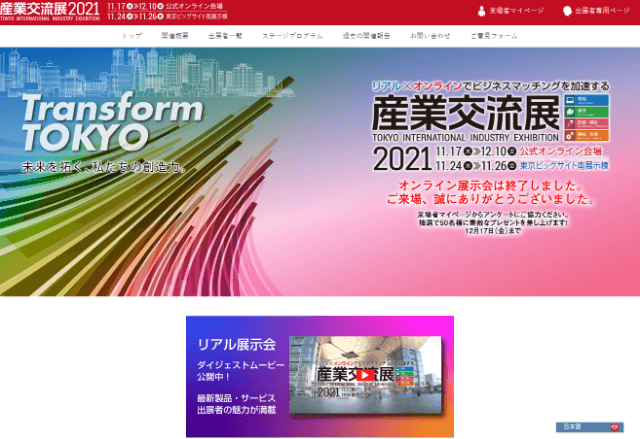Go to the トップ menu item

(x=132, y=36)
